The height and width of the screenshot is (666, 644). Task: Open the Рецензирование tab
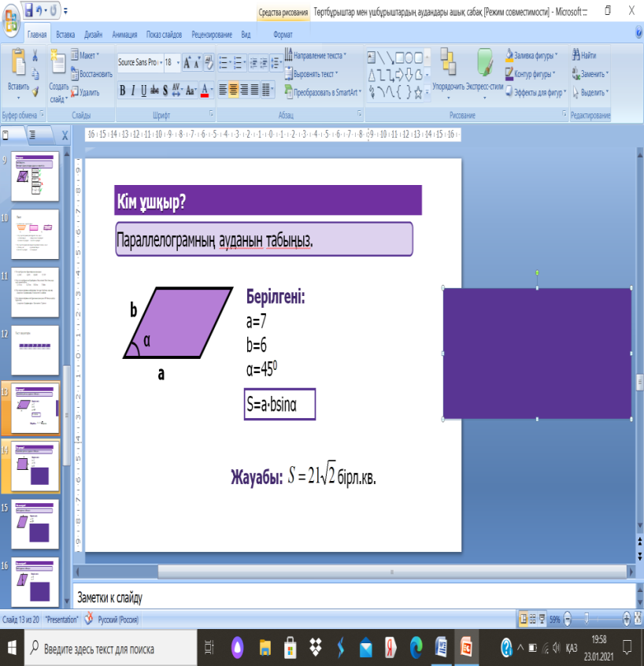(212, 35)
